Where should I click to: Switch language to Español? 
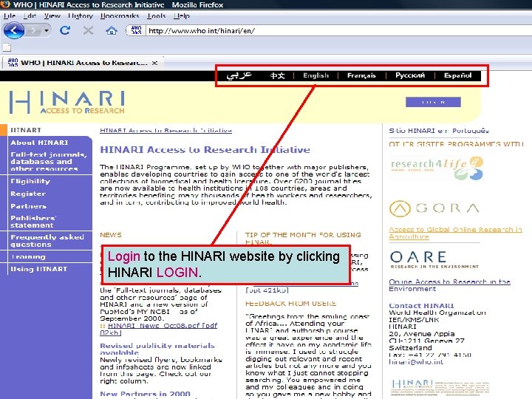pyautogui.click(x=457, y=75)
